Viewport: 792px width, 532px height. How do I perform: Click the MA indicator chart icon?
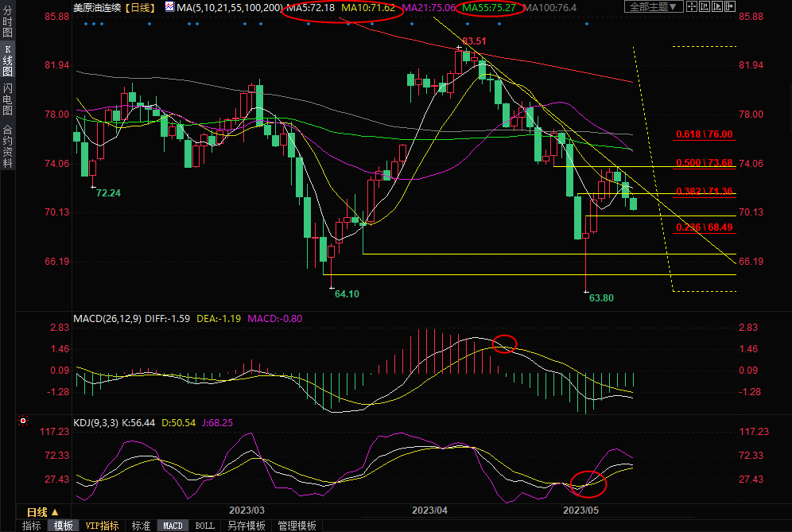click(x=170, y=7)
